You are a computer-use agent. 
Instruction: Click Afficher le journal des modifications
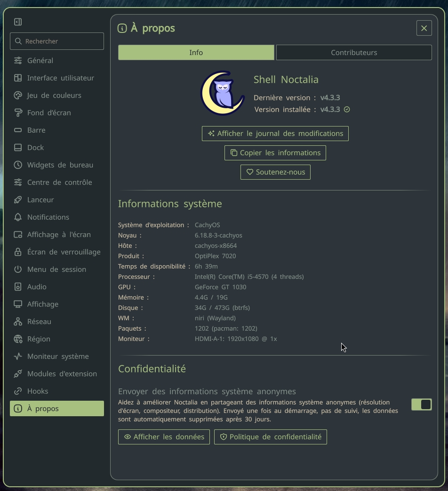point(275,134)
